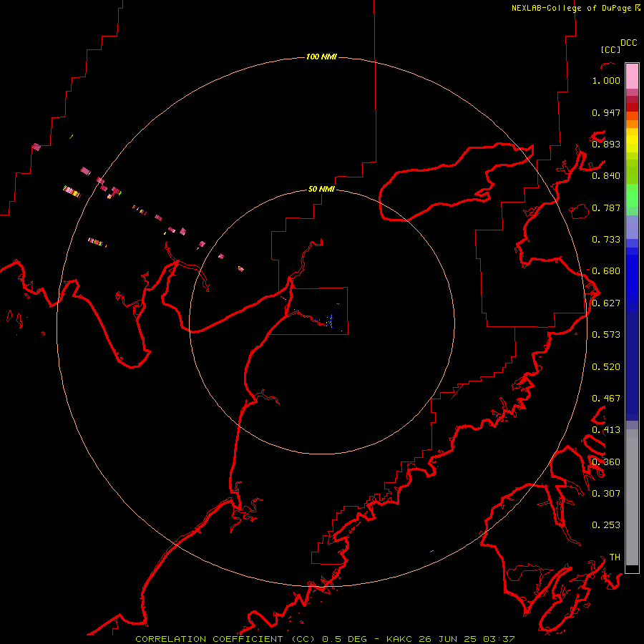
Task: Click the 0.840 scale value
Action: (x=606, y=176)
